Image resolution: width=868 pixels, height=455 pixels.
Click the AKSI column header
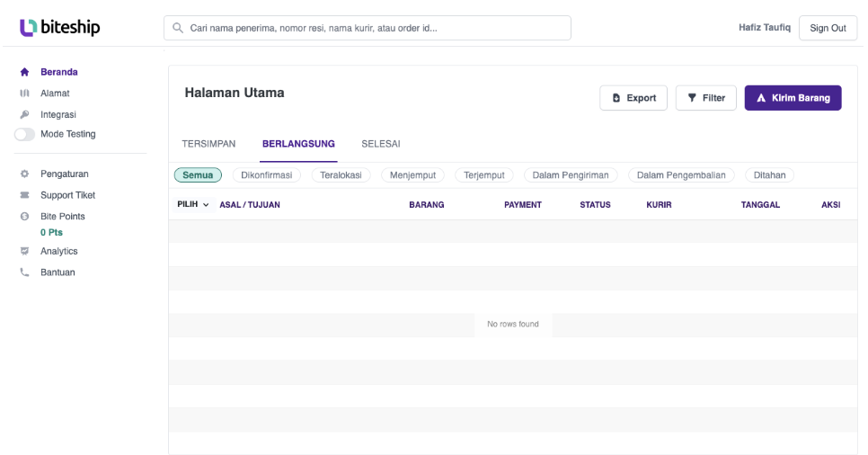[830, 204]
